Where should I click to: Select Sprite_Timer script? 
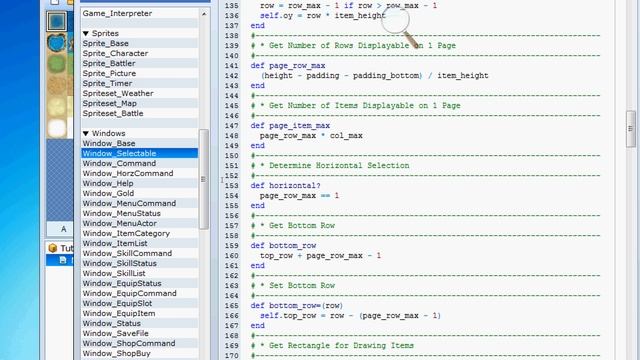(140, 83)
